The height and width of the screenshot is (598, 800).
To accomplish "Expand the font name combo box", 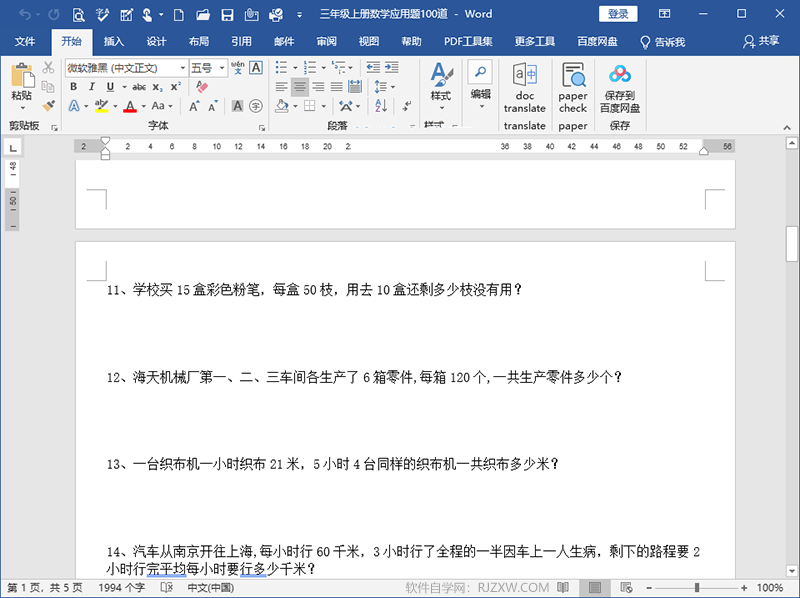I will 182,68.
